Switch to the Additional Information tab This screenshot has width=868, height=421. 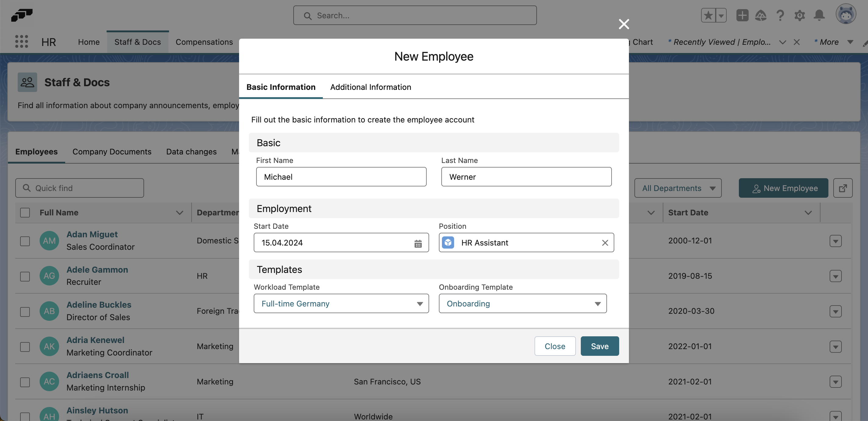pos(371,87)
